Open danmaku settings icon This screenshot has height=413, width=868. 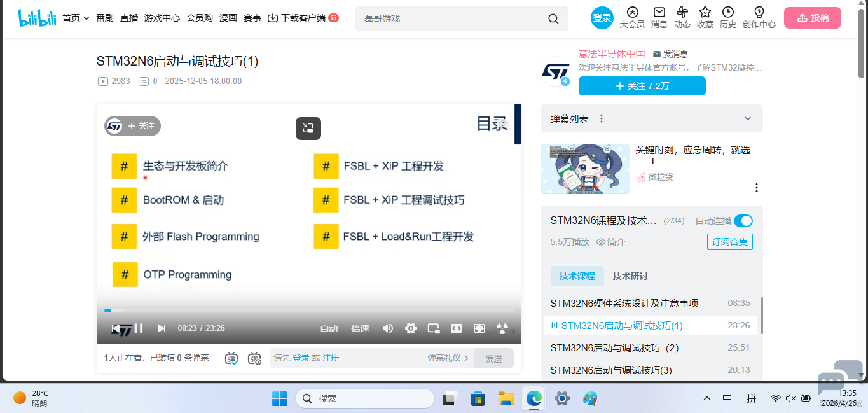tap(254, 358)
